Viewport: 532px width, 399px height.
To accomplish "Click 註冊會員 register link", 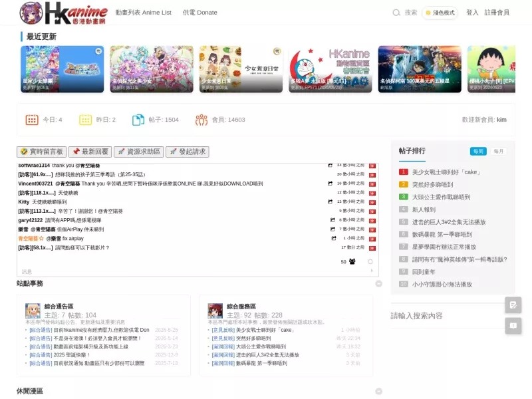I will (x=497, y=13).
